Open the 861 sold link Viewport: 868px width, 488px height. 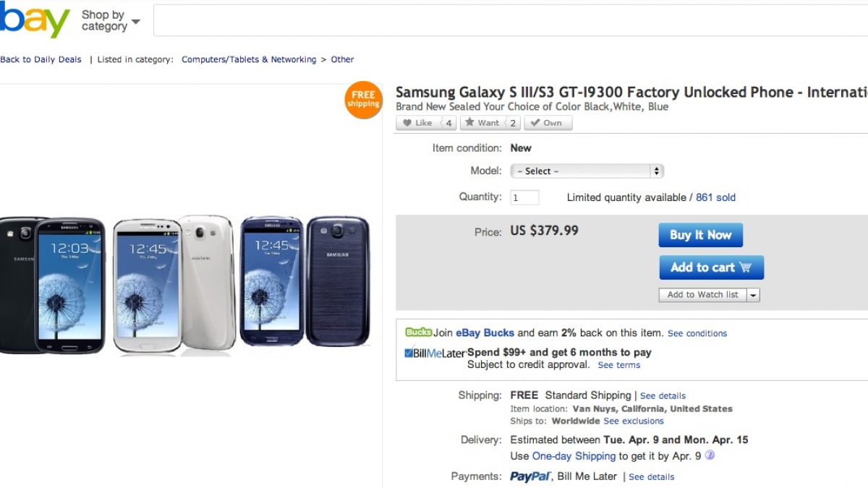[x=715, y=197]
